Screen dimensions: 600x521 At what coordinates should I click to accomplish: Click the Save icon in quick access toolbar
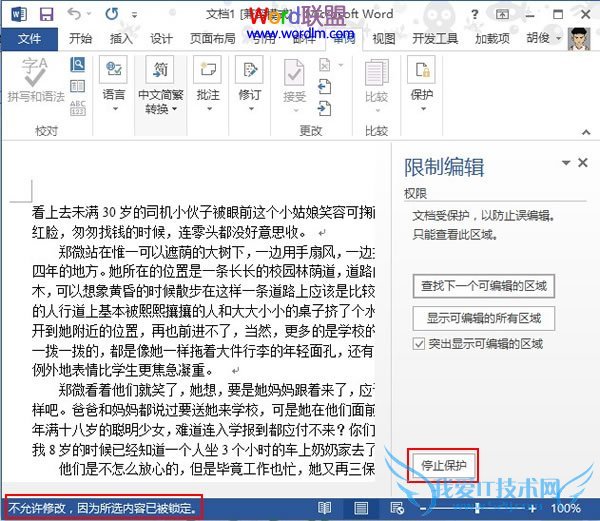[x=46, y=14]
